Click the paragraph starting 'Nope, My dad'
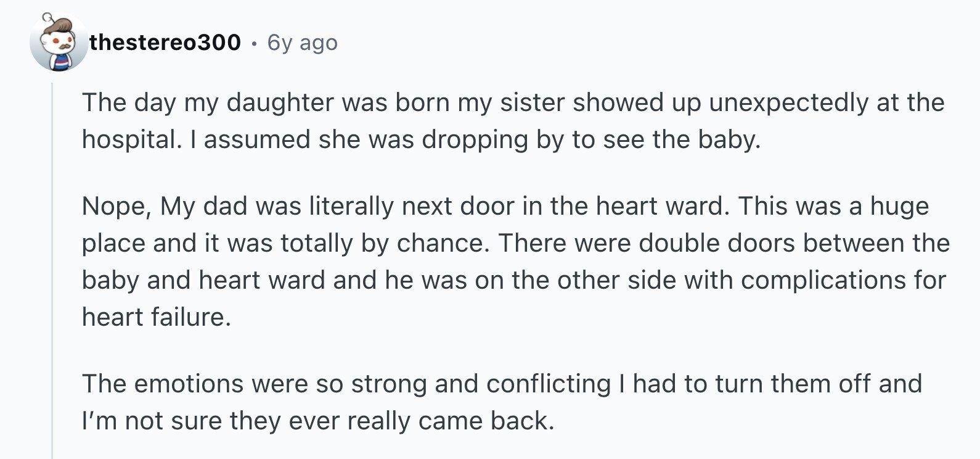The image size is (980, 459). tap(515, 262)
